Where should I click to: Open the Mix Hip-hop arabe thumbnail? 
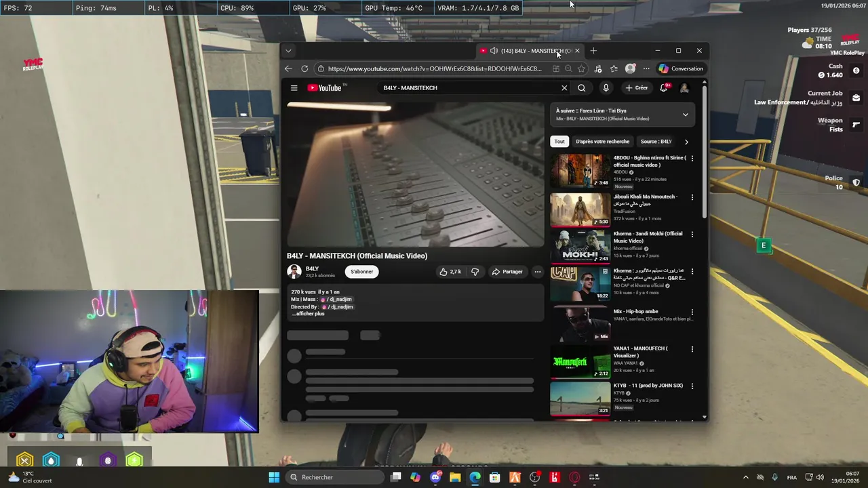pos(580,324)
